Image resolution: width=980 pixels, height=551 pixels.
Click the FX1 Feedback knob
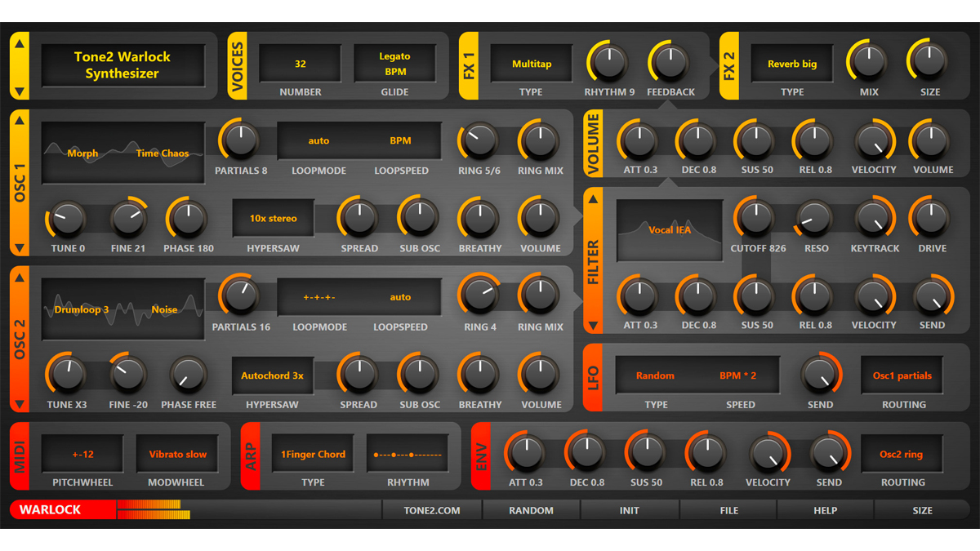(670, 61)
